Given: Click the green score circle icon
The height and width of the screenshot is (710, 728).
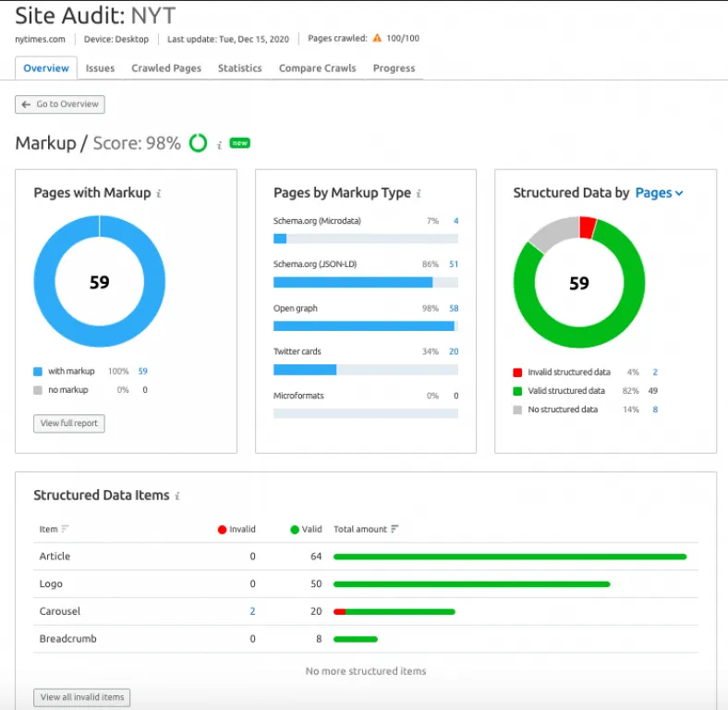Looking at the screenshot, I should pos(199,143).
